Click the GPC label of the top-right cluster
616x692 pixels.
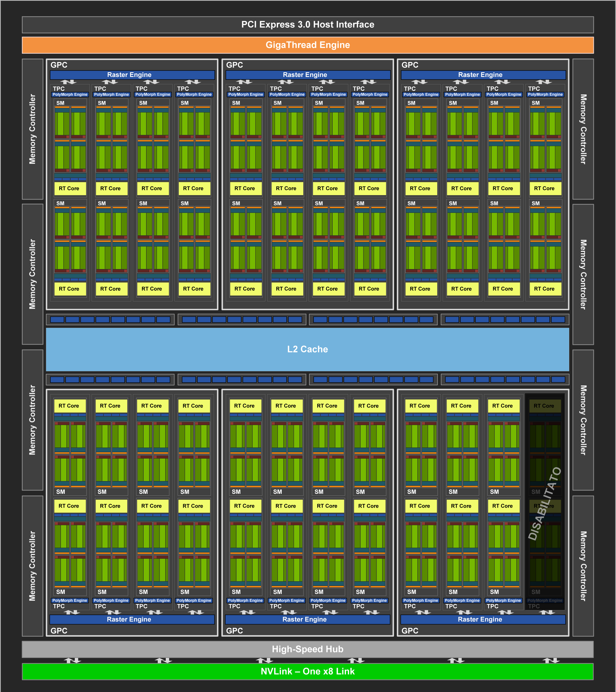tap(410, 65)
